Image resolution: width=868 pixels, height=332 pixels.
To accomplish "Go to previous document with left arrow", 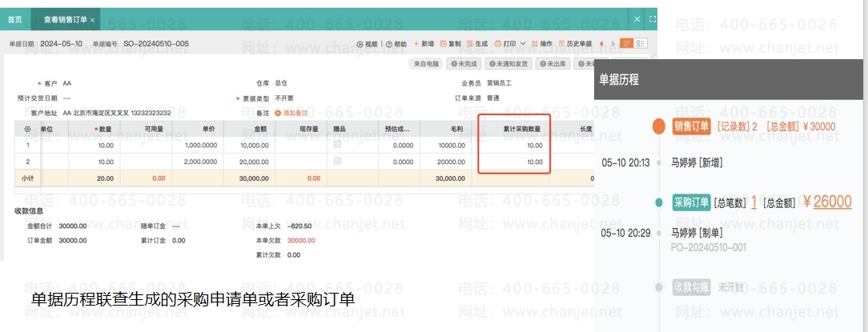I will (x=601, y=43).
